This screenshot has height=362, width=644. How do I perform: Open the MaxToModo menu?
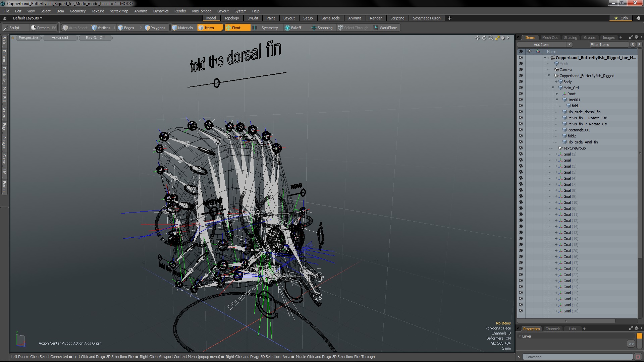coord(202,11)
